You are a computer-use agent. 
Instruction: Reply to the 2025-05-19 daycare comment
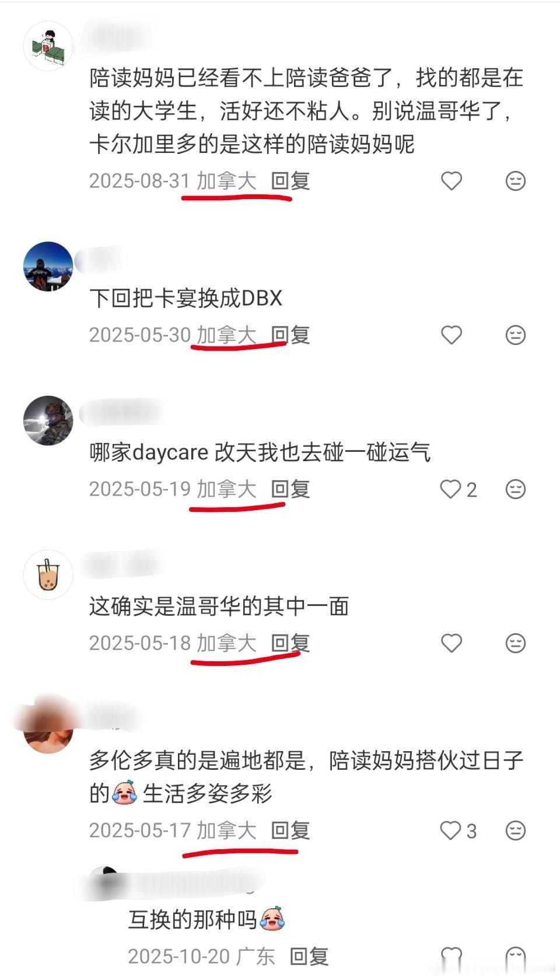click(290, 489)
